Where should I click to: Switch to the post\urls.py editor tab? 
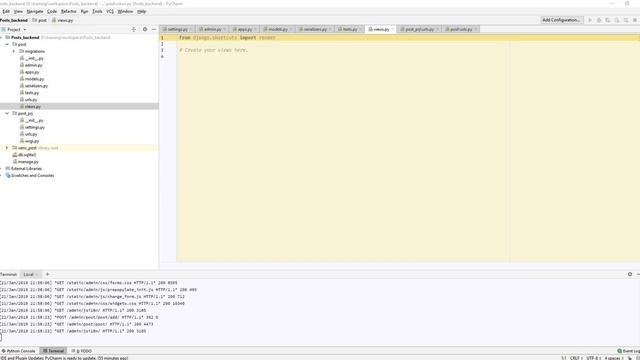[461, 29]
